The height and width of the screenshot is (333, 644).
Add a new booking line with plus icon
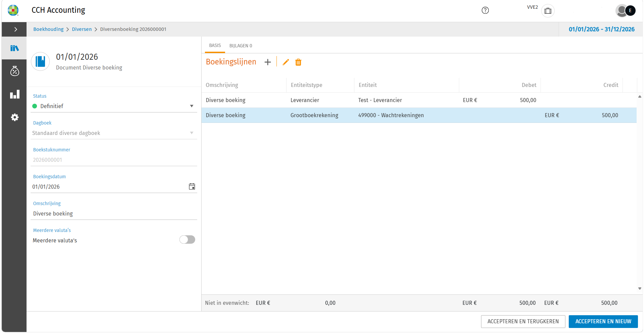(267, 62)
